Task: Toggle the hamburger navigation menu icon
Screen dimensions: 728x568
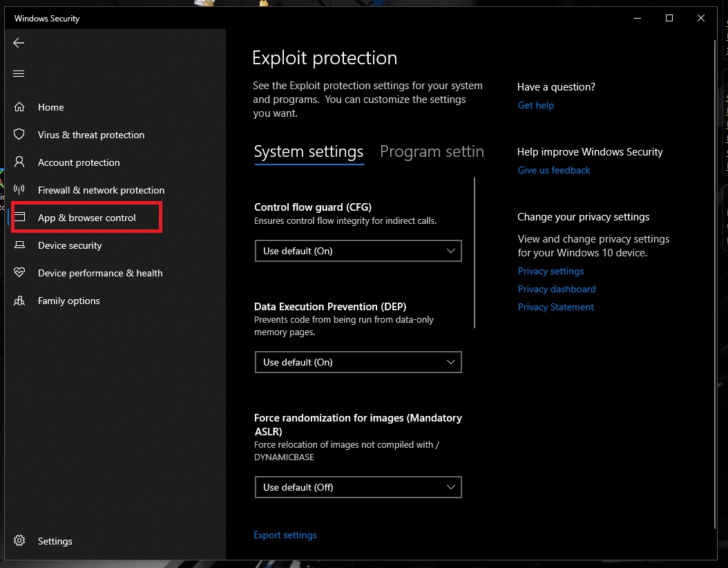Action: click(x=19, y=74)
